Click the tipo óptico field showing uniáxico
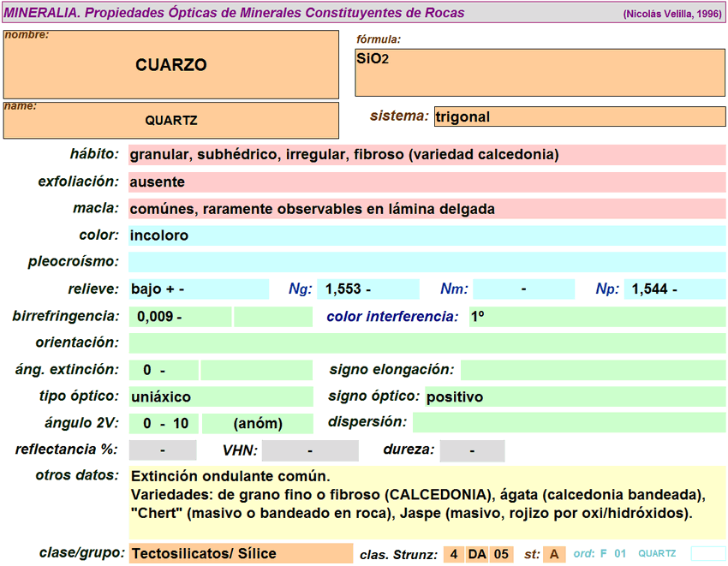The height and width of the screenshot is (566, 728). coord(220,396)
